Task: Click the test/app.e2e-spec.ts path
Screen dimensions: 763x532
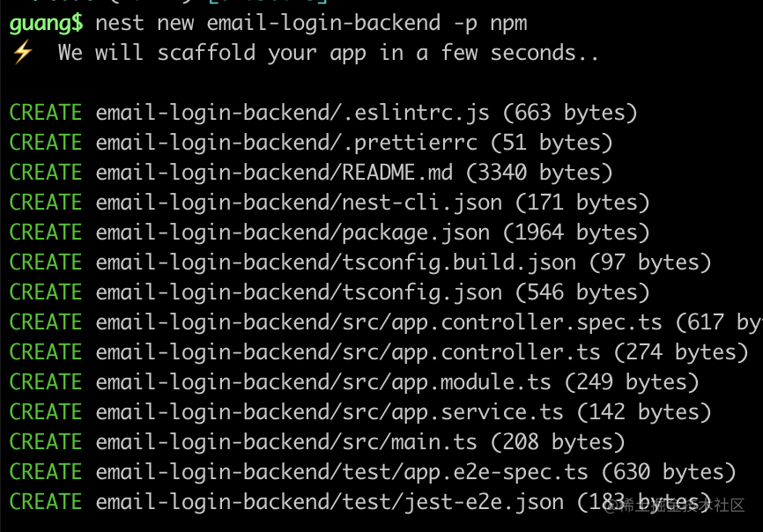Action: tap(336, 472)
